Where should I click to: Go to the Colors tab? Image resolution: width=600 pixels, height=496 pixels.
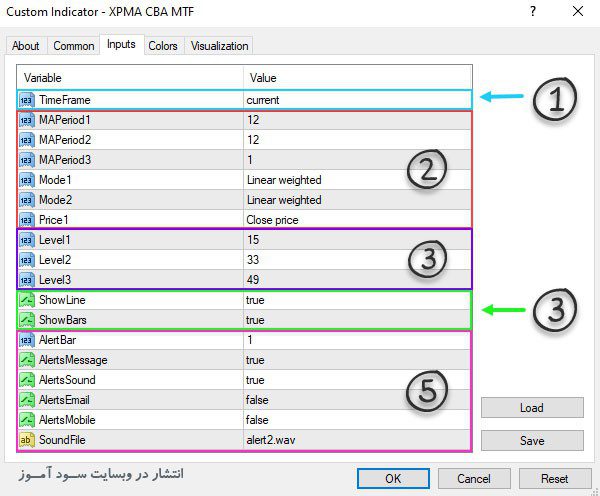pos(163,46)
